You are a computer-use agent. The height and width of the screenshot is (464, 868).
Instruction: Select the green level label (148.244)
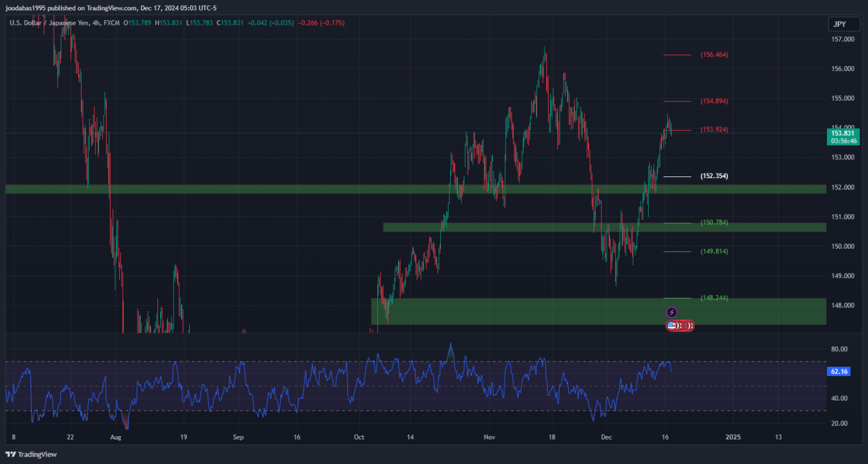pos(714,298)
